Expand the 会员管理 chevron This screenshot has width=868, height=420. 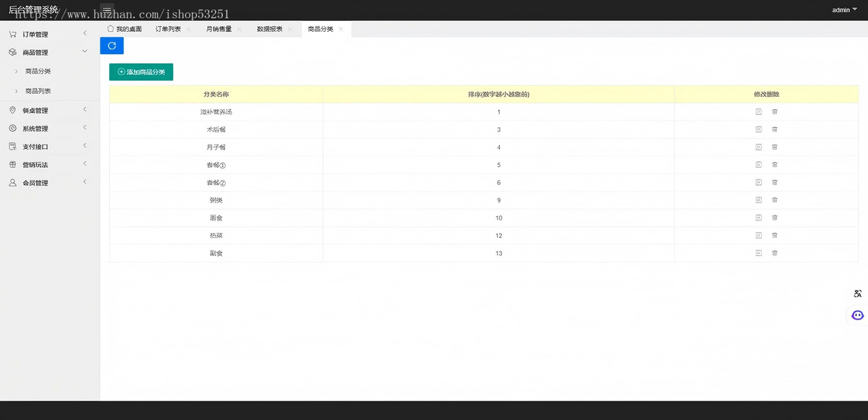[85, 182]
